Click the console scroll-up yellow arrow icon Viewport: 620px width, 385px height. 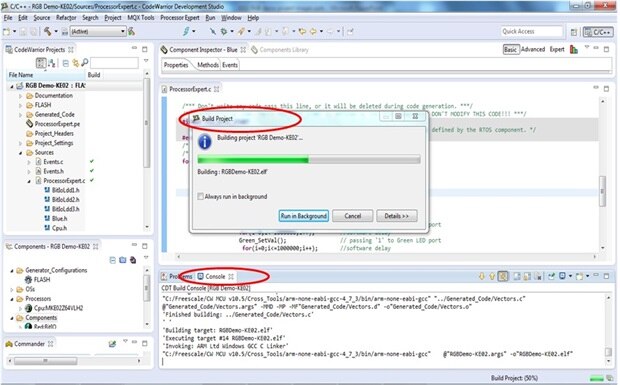[492, 276]
